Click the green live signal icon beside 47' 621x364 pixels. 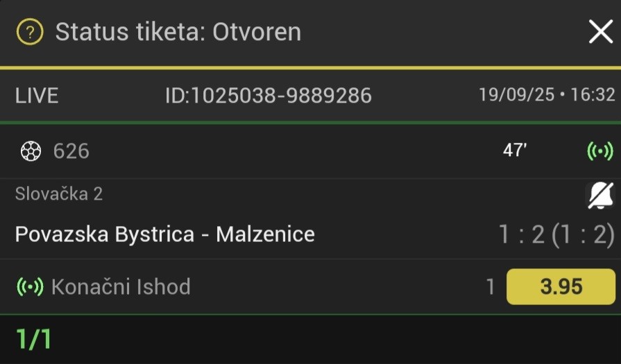[600, 151]
